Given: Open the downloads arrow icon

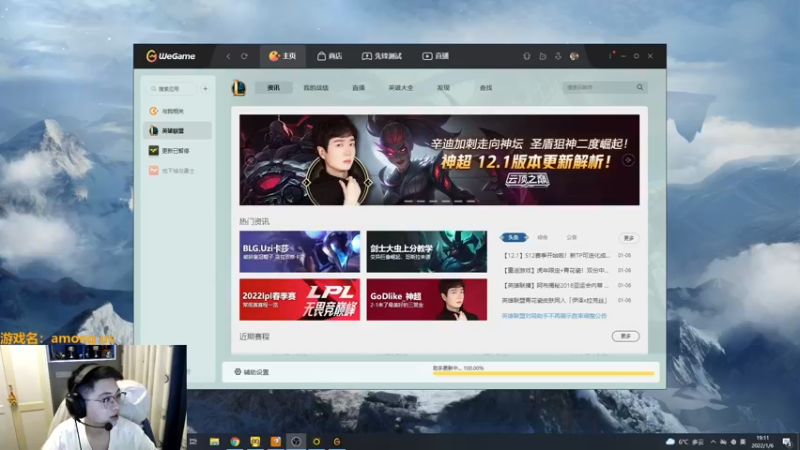Looking at the screenshot, I should [x=558, y=56].
